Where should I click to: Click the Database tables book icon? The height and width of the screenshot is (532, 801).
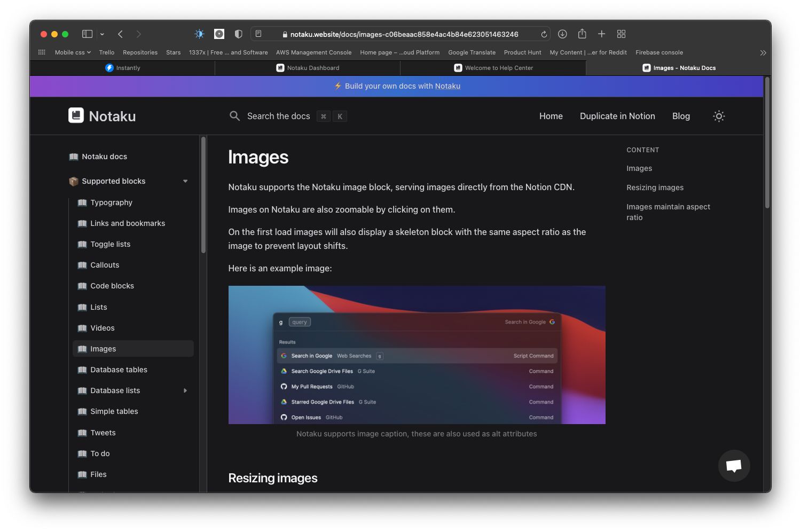[x=82, y=370]
